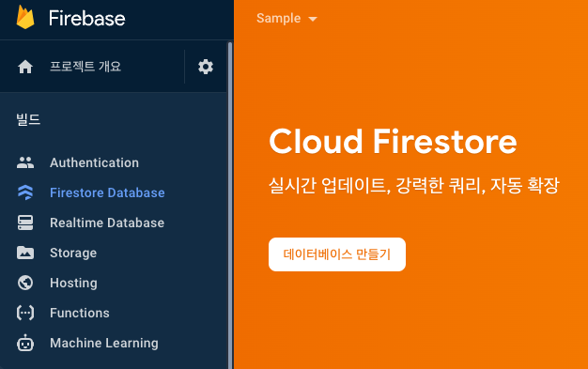588x369 pixels.
Task: Click the Functions brackets icon
Action: tap(25, 313)
